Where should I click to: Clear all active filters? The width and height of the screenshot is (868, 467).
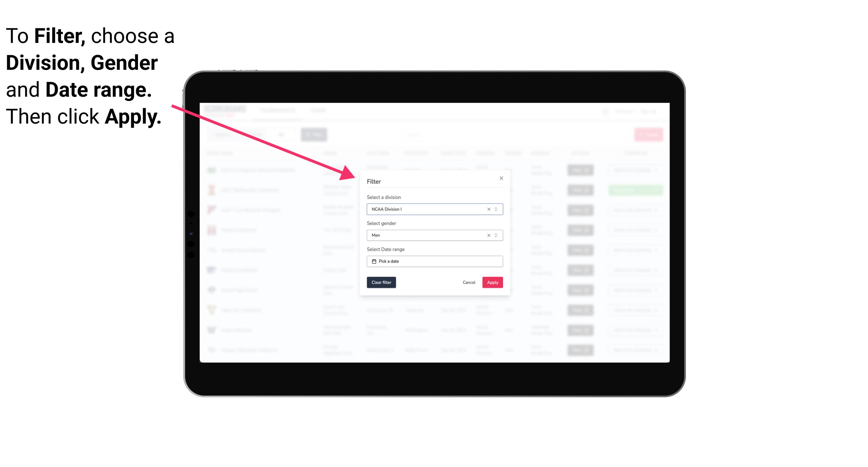coord(381,283)
